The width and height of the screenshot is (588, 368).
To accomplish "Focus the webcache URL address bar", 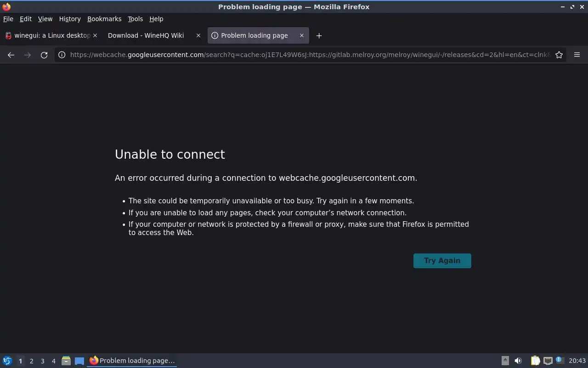I will tap(310, 55).
